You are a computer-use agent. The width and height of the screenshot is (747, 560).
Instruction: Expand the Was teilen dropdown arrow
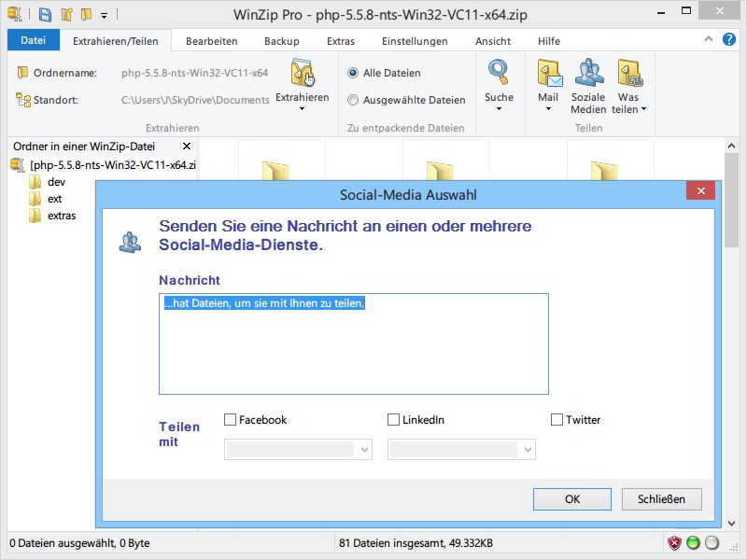[x=643, y=109]
